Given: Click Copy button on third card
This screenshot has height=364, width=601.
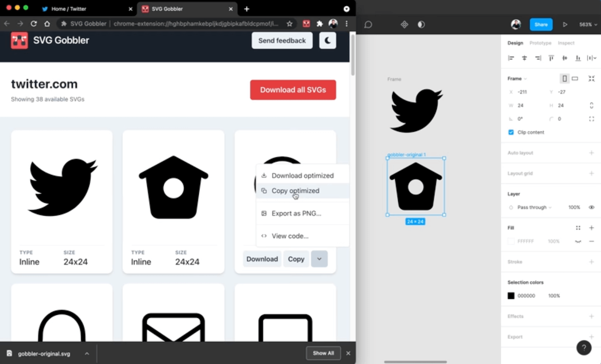Looking at the screenshot, I should pyautogui.click(x=296, y=259).
